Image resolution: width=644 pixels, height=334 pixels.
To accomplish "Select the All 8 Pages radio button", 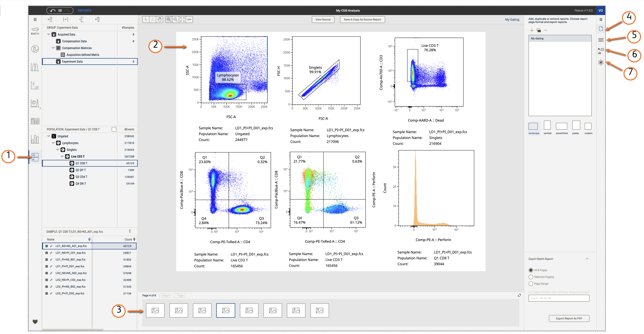I will (x=531, y=270).
